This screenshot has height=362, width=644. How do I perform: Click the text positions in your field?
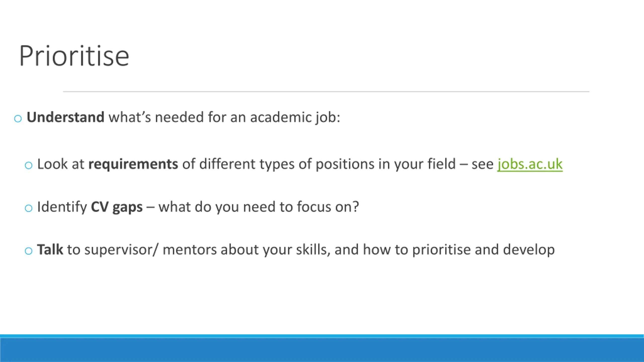(386, 165)
